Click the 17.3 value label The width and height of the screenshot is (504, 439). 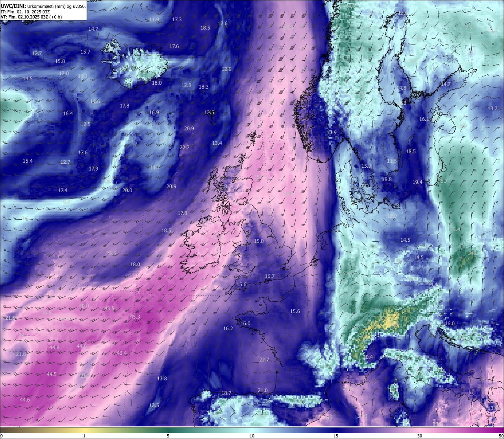coord(177,19)
